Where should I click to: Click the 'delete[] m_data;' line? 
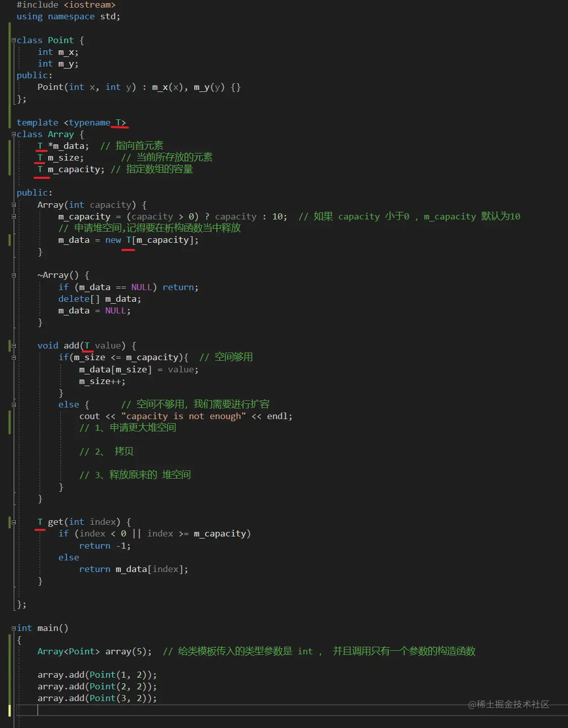[x=99, y=299]
